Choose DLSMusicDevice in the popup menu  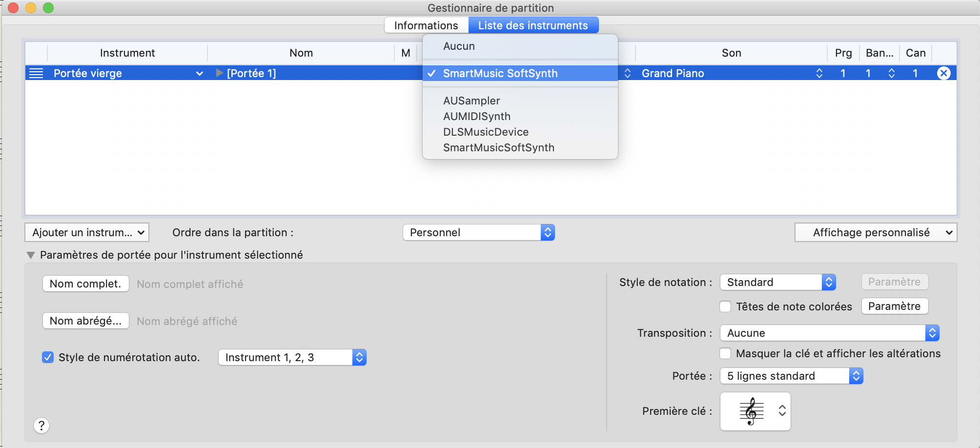486,132
